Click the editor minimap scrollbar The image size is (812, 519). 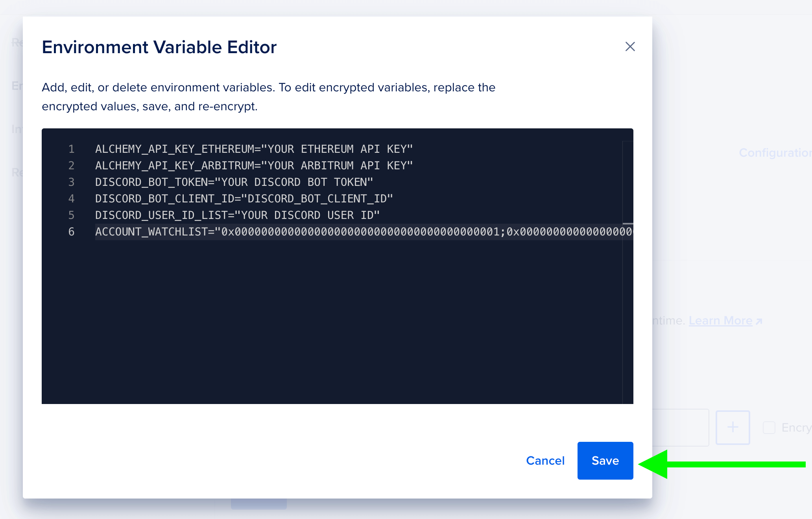coord(628,272)
